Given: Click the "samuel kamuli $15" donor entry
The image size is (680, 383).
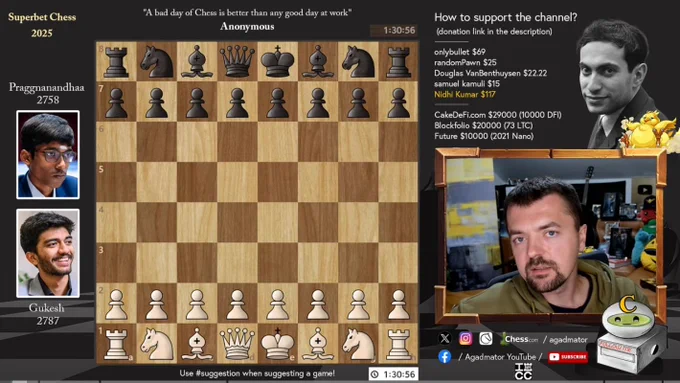Looking at the screenshot, I should (x=467, y=84).
